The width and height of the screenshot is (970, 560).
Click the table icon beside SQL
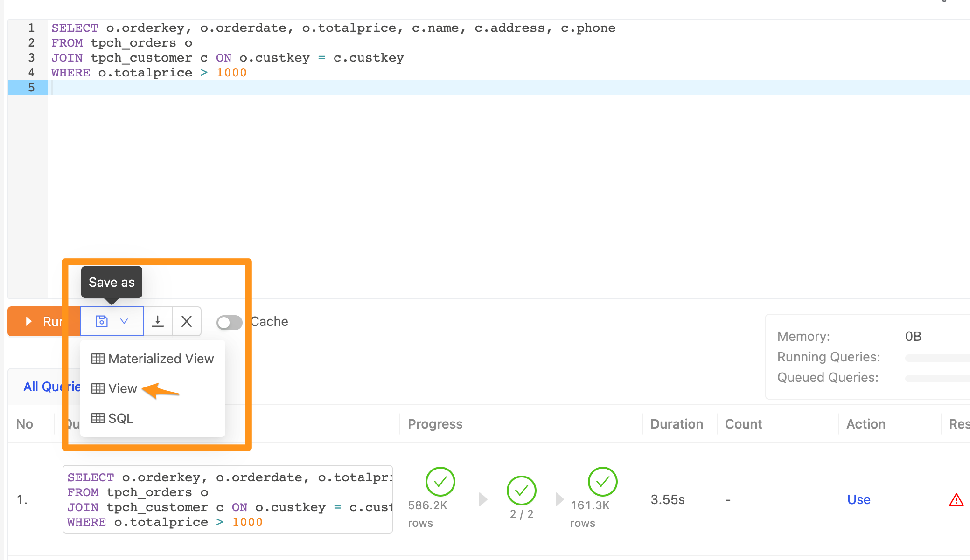[x=98, y=418]
